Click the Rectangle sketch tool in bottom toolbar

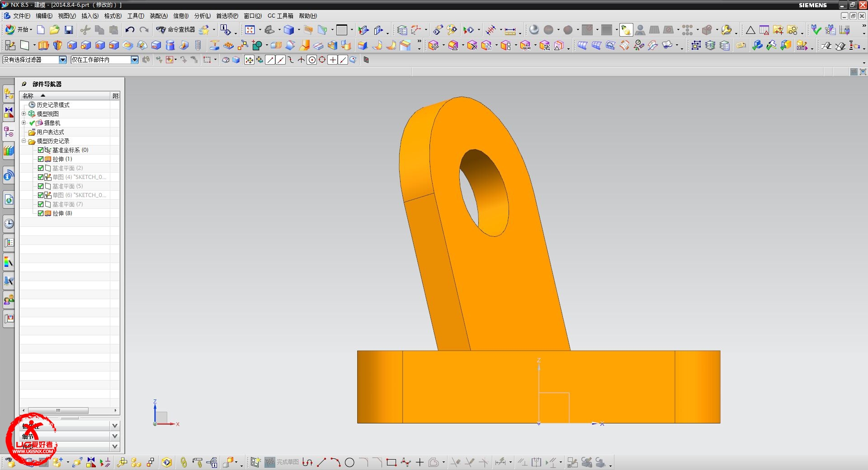point(392,462)
